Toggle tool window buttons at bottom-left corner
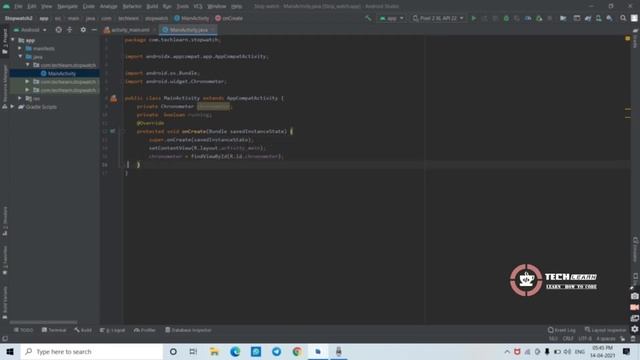This screenshot has height=360, width=640. (5, 339)
